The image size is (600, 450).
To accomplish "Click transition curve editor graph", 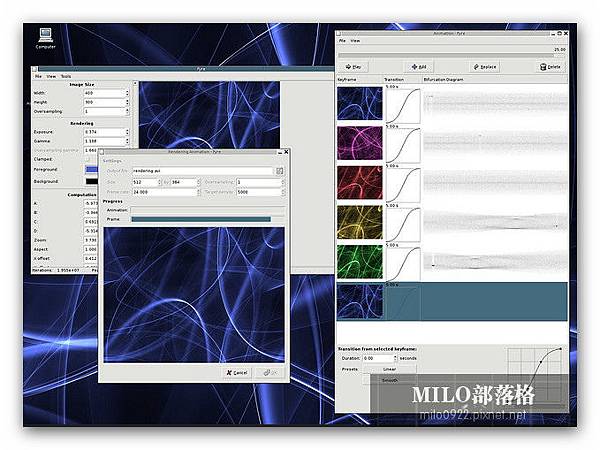I will pos(535,375).
